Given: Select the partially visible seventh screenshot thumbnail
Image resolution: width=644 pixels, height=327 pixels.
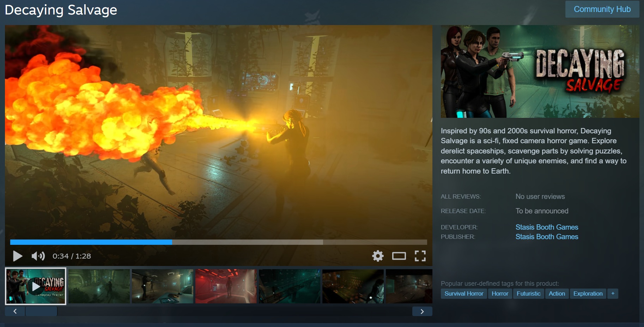Looking at the screenshot, I should point(409,286).
